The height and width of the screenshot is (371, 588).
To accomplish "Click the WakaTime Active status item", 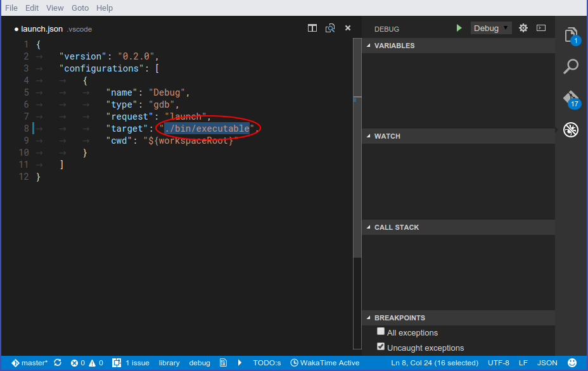I will (x=325, y=363).
